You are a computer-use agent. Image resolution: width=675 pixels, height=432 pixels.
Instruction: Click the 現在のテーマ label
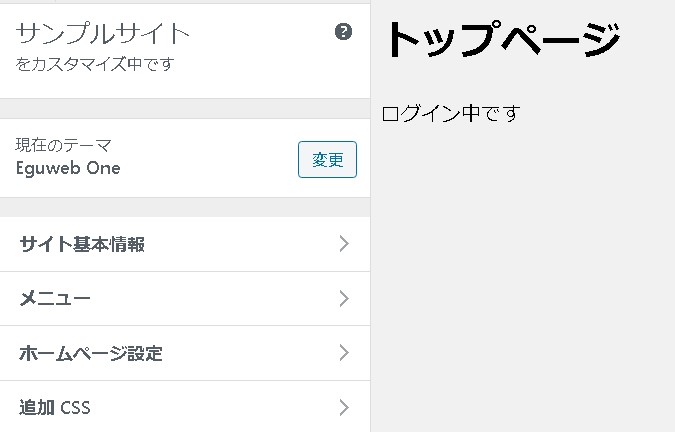tap(64, 146)
